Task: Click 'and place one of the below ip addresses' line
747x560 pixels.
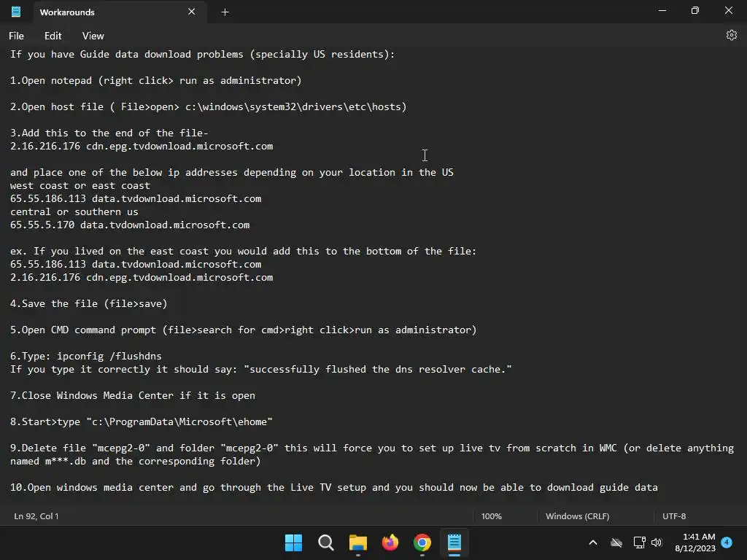Action: [231, 172]
